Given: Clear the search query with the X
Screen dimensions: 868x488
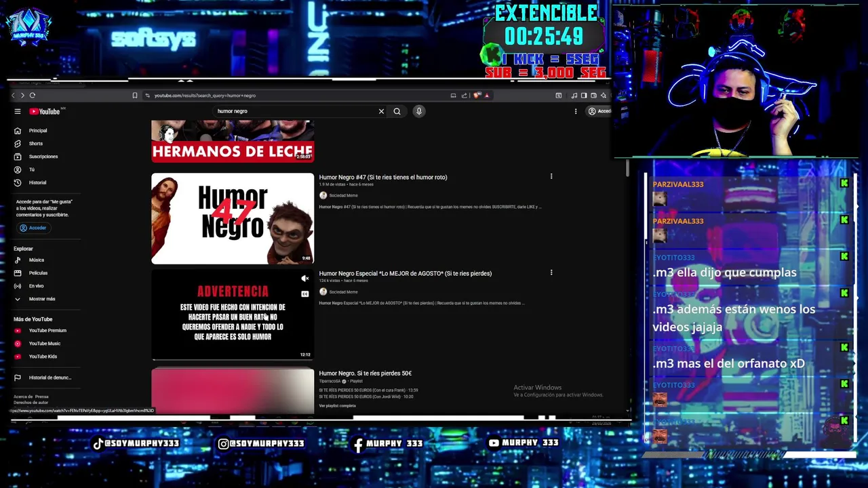Looking at the screenshot, I should [381, 111].
